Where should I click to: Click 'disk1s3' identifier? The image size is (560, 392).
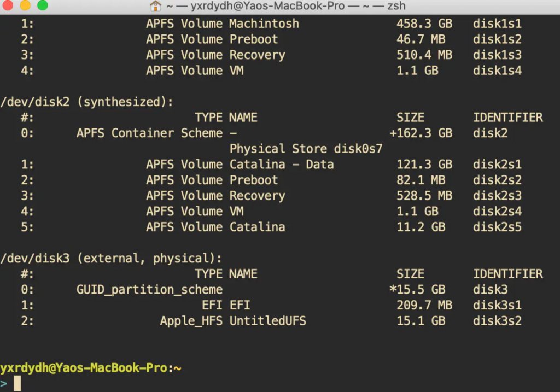pos(497,55)
